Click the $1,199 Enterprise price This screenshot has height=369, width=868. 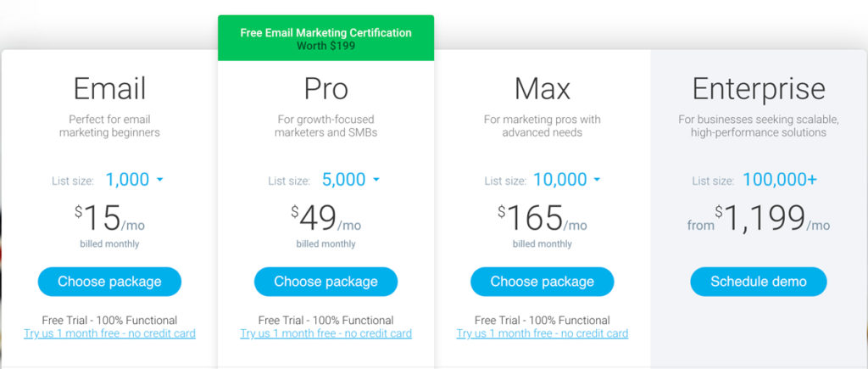coord(760,218)
